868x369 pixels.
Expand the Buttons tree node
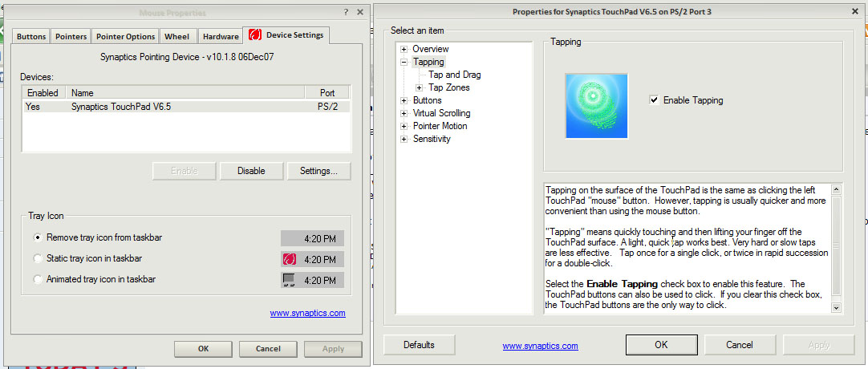pyautogui.click(x=404, y=101)
